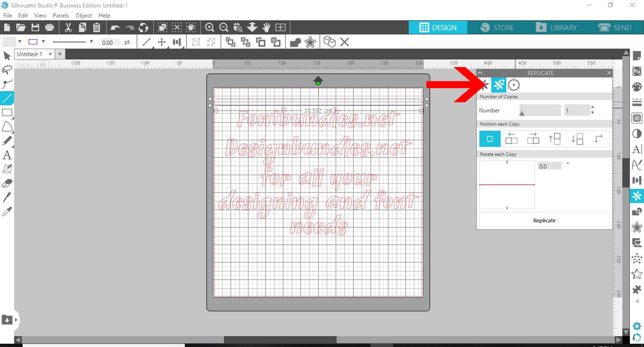Go to the STORE
This screenshot has width=644, height=347.
[x=497, y=27]
